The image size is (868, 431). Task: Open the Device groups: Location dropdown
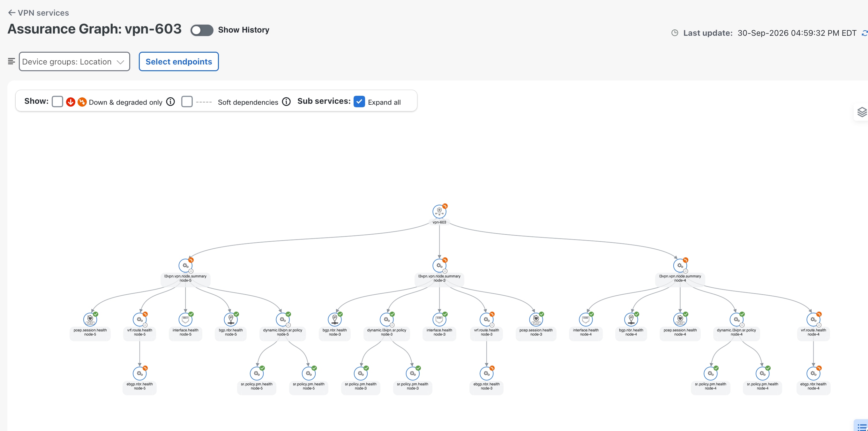pyautogui.click(x=74, y=61)
